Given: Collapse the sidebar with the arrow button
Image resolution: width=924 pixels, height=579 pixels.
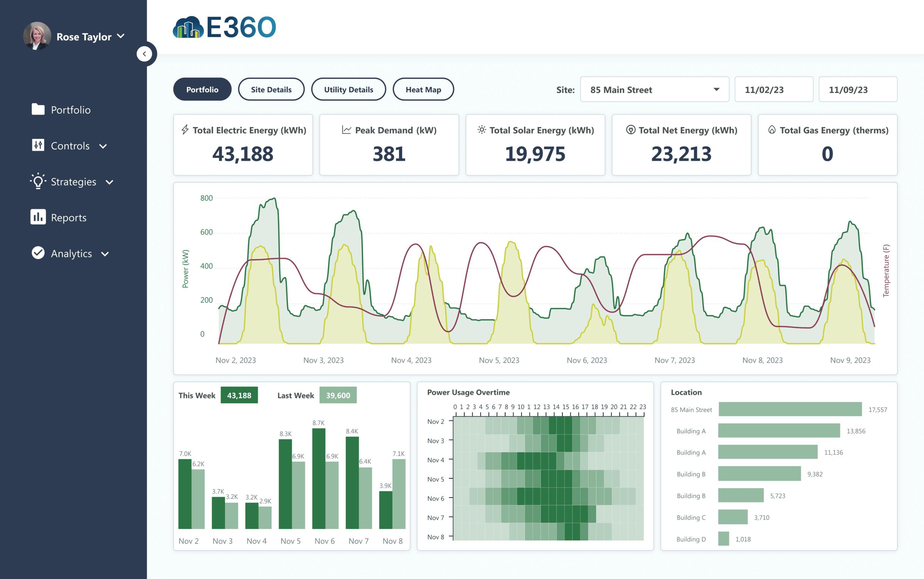Looking at the screenshot, I should tap(145, 54).
